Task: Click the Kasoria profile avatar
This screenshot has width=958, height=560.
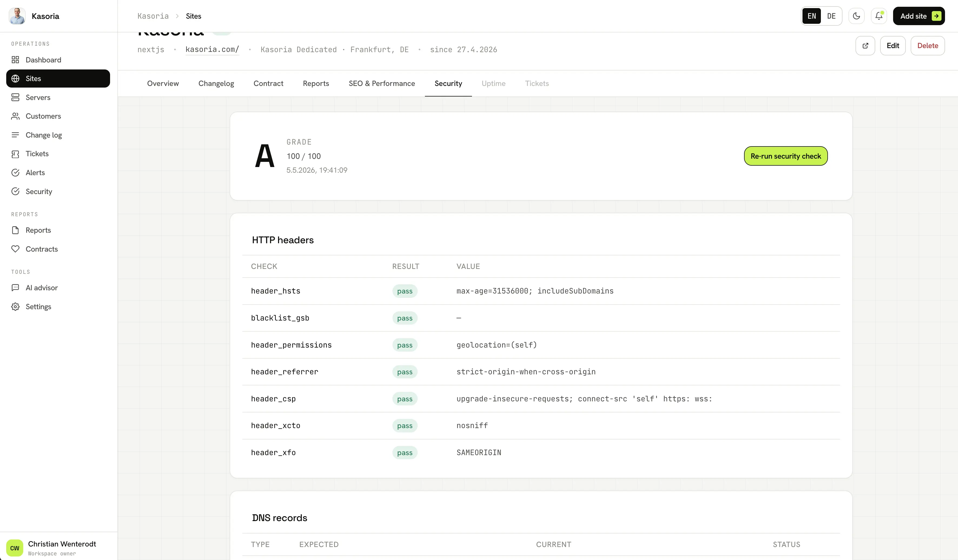Action: click(17, 16)
